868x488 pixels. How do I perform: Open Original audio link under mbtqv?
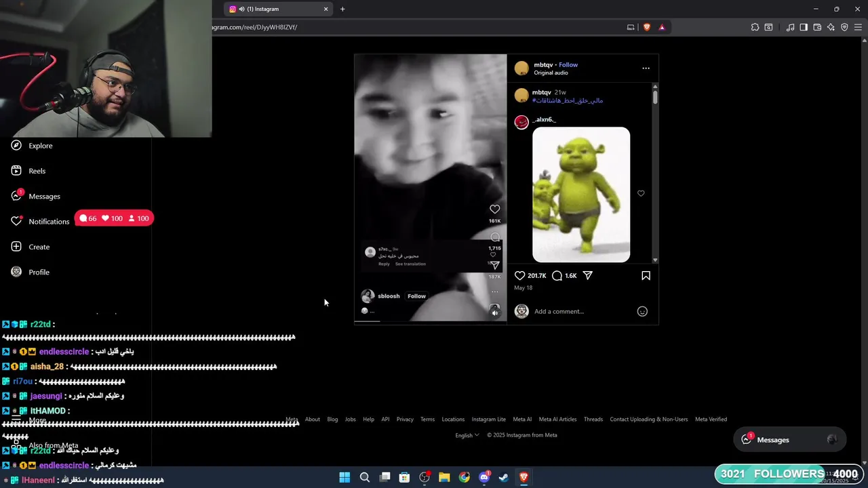(551, 73)
